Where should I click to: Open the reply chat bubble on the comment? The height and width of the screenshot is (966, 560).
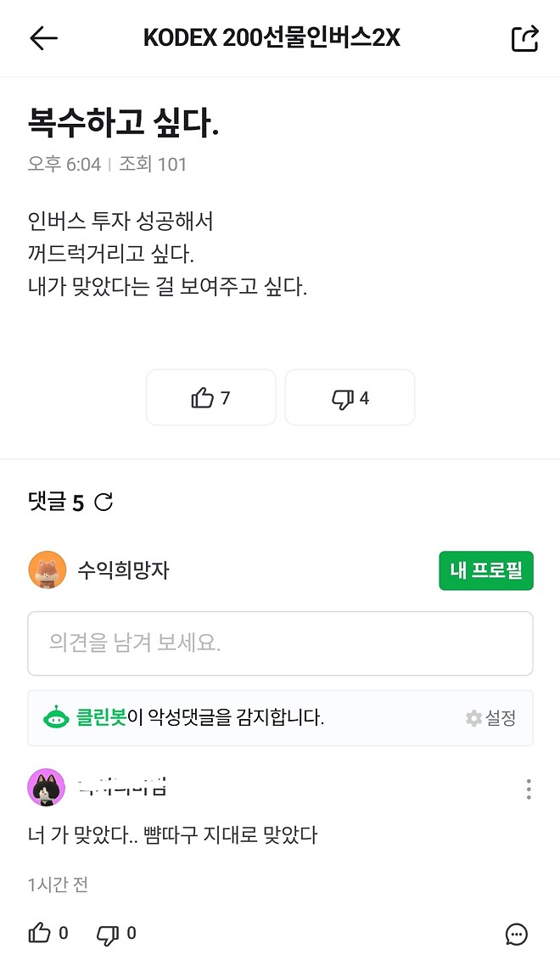tap(515, 934)
